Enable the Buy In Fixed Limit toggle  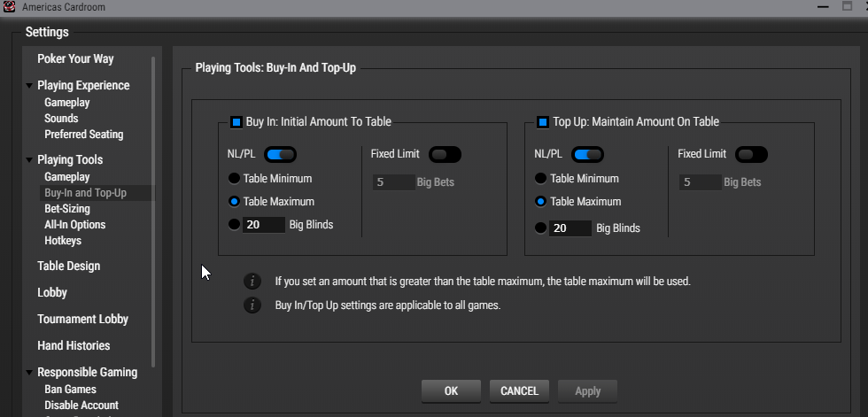pyautogui.click(x=445, y=154)
